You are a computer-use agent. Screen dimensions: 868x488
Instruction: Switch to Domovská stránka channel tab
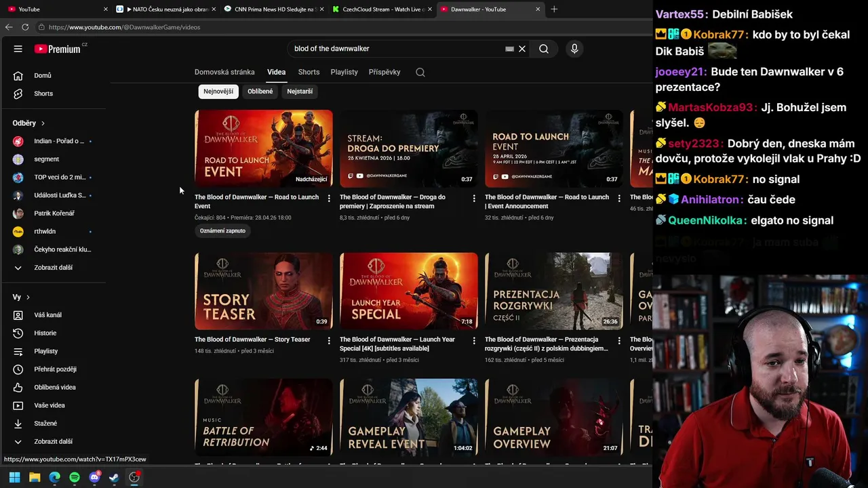point(224,72)
